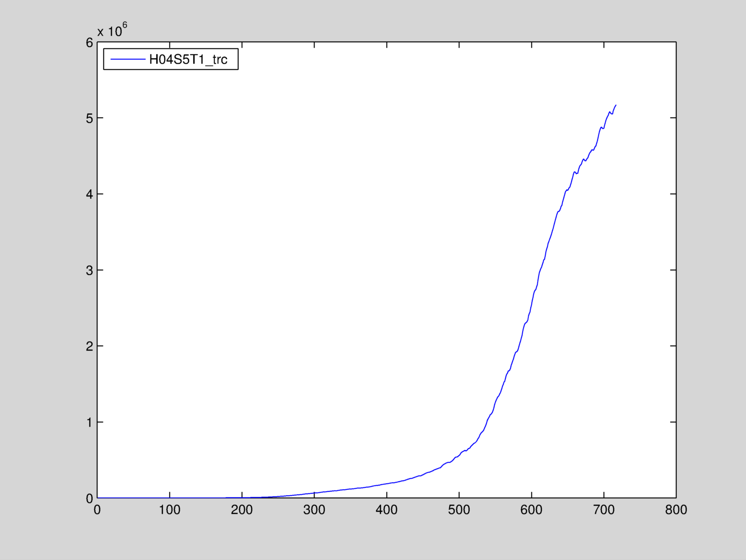Click the y-axis tick label 0
746x560 pixels.
pos(89,499)
